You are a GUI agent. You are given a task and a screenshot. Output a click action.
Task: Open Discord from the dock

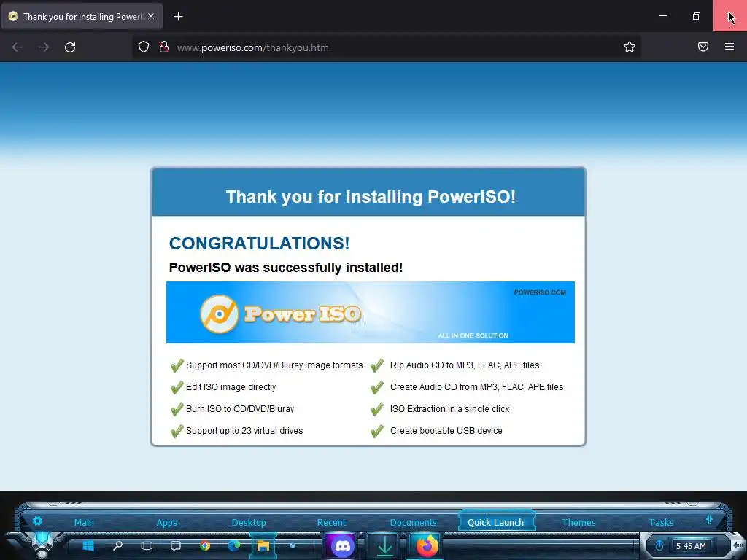pos(342,545)
